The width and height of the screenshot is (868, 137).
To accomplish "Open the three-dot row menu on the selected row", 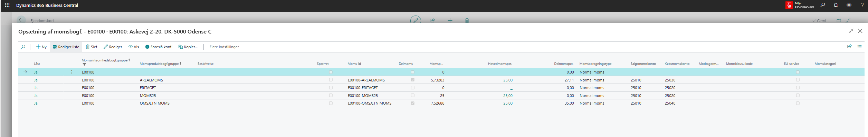I will [72, 72].
